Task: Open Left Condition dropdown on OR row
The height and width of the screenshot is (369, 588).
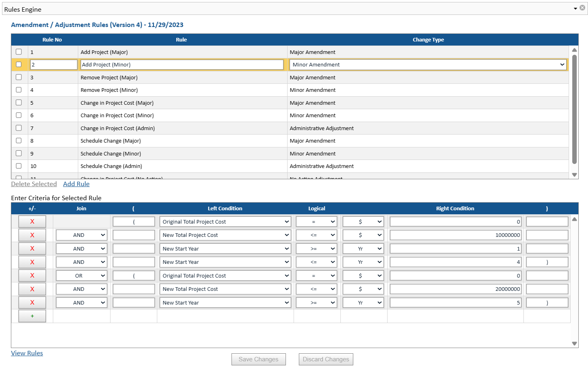Action: click(x=225, y=276)
